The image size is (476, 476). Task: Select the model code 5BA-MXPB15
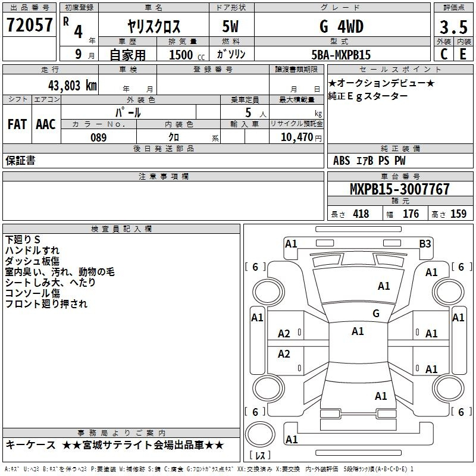point(341,55)
